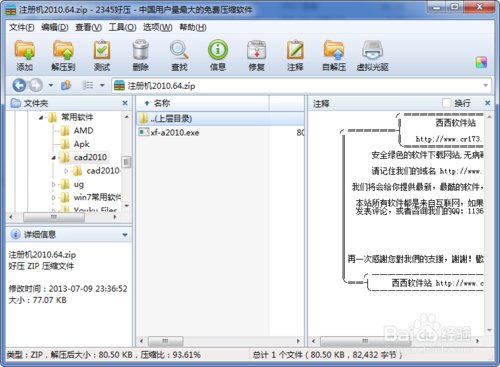Collapse the 详细信息 panel arrow
500x367 pixels.
125,235
